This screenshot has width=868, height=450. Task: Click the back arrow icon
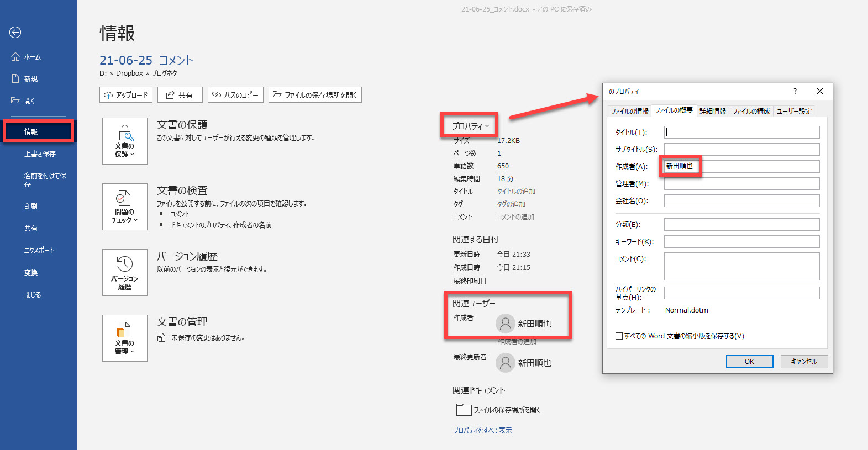click(x=15, y=33)
